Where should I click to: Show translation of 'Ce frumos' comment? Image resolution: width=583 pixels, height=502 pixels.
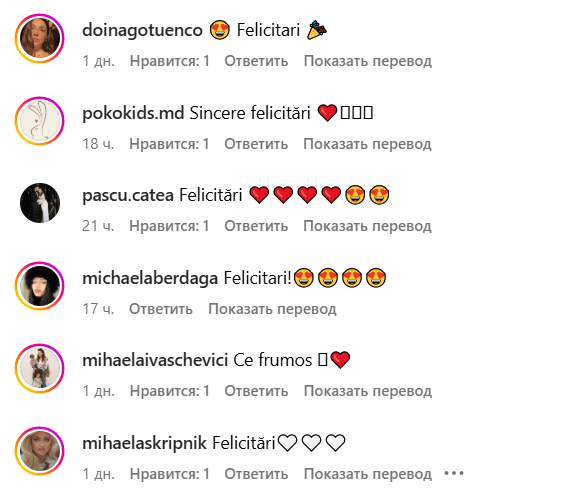368,391
